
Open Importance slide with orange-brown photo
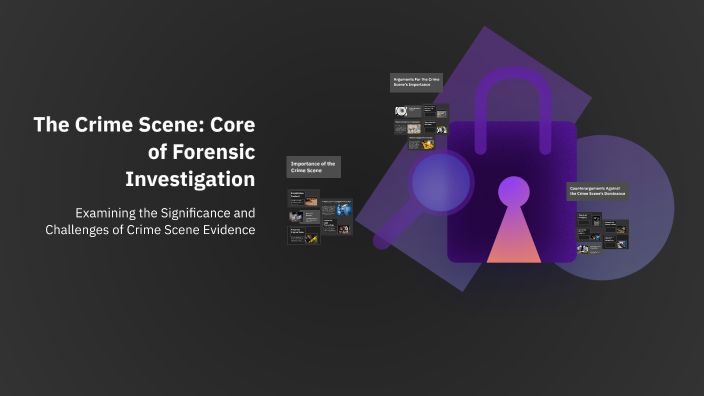coord(304,198)
